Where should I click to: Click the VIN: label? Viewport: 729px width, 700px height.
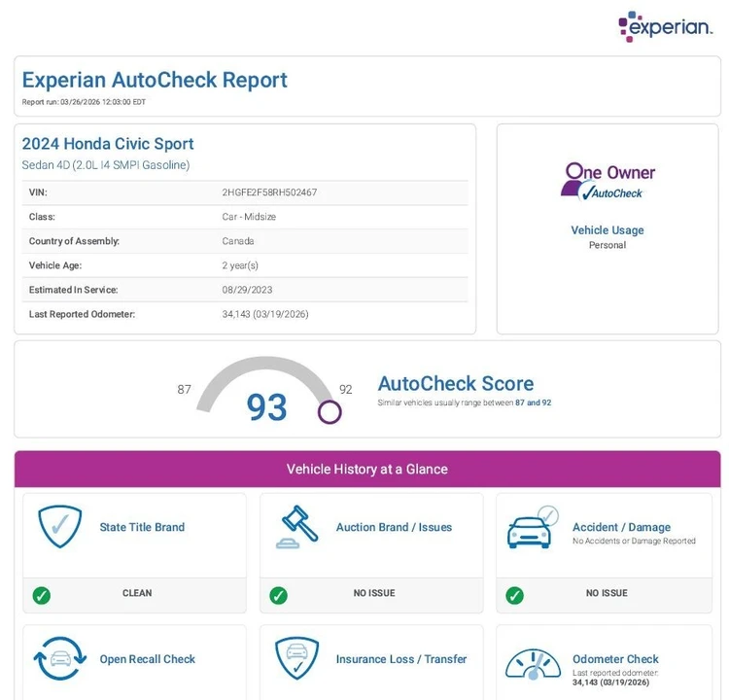coord(38,192)
